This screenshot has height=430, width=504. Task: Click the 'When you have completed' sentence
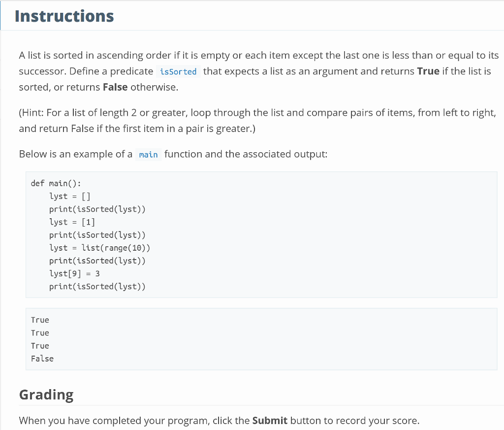click(x=219, y=421)
